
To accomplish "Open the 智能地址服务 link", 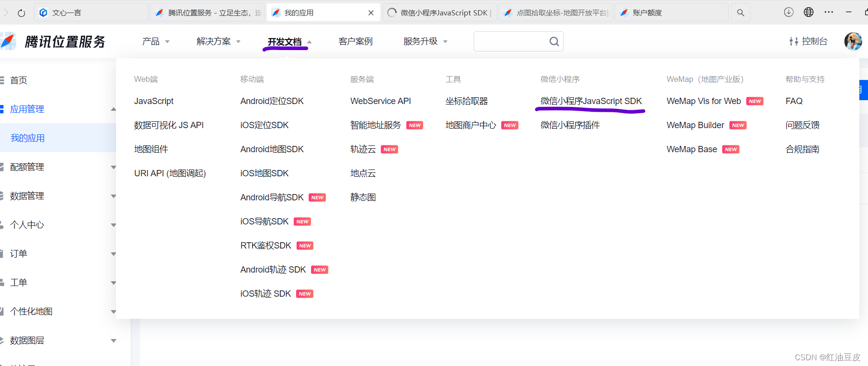I will coord(376,125).
